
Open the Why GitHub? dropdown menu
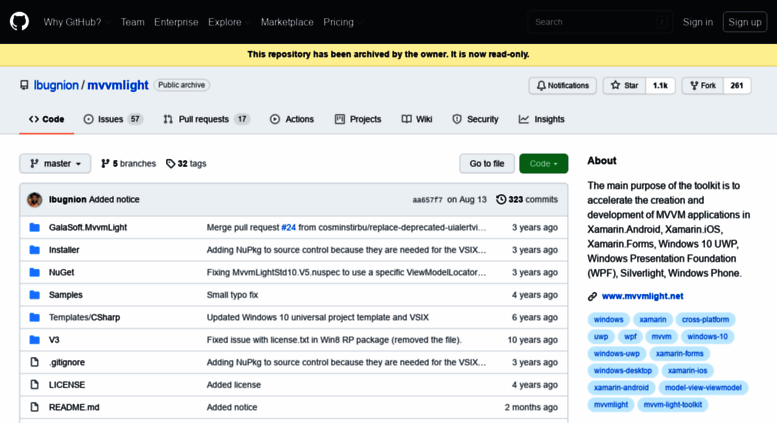[x=76, y=22]
